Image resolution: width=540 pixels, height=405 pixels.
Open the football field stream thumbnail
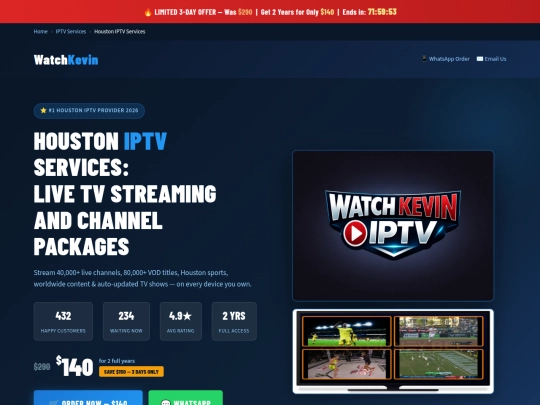click(x=438, y=364)
